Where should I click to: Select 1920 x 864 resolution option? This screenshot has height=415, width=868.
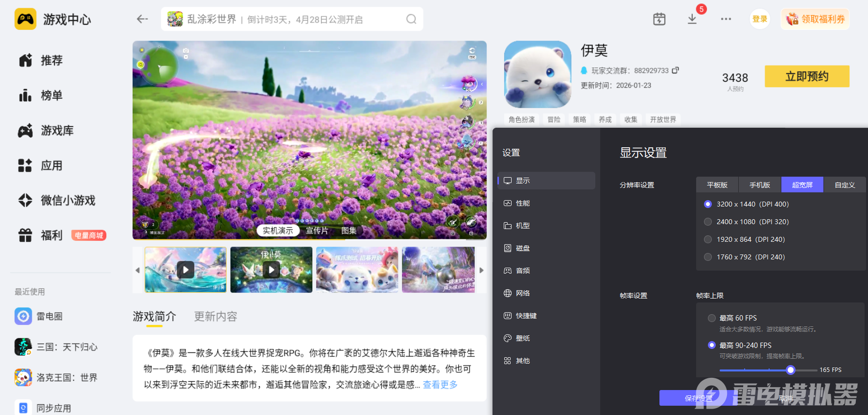coord(708,239)
